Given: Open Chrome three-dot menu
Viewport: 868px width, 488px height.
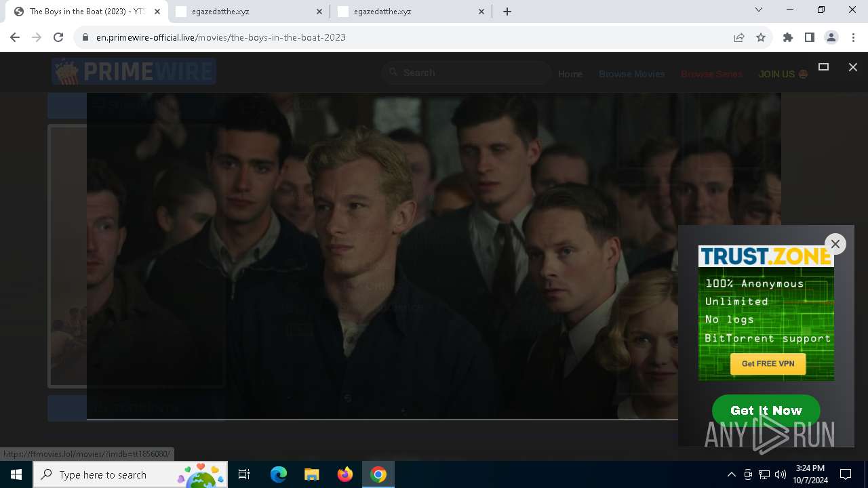Looking at the screenshot, I should (x=853, y=37).
